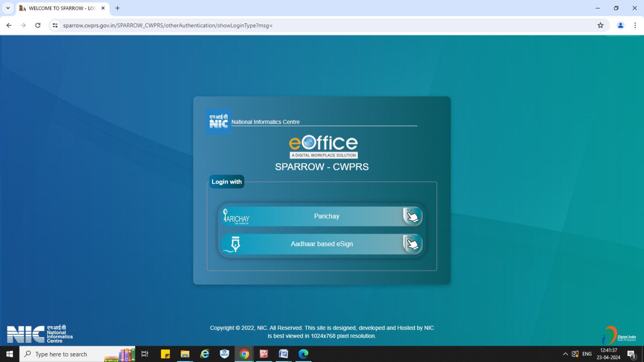The height and width of the screenshot is (362, 644).
Task: Launch Internet Explorer from the taskbar
Action: tap(205, 354)
